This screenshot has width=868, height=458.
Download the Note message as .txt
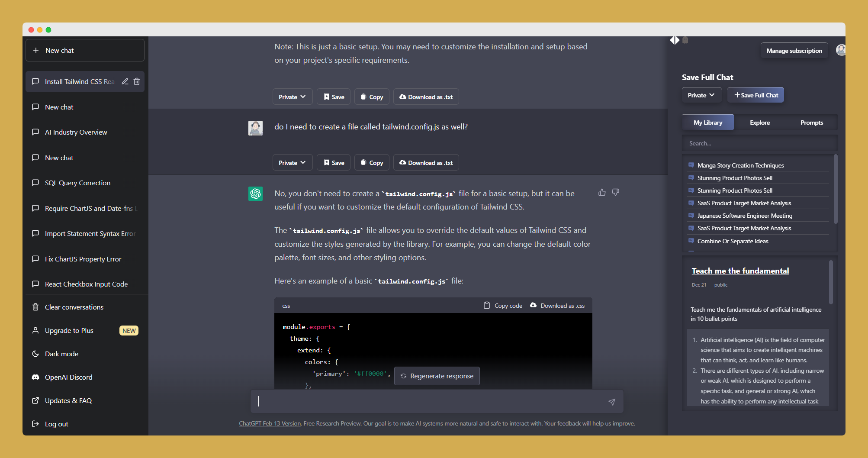[x=426, y=97]
